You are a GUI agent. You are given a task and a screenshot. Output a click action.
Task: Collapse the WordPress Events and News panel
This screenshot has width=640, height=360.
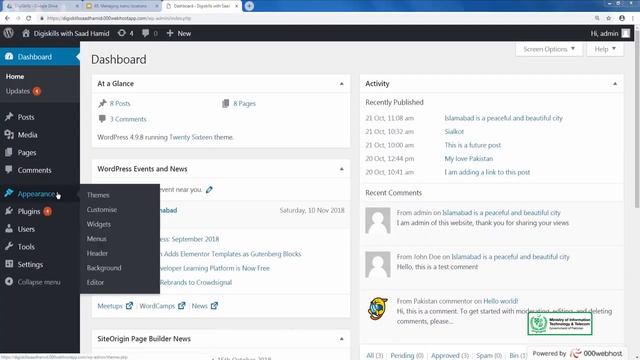pos(342,169)
